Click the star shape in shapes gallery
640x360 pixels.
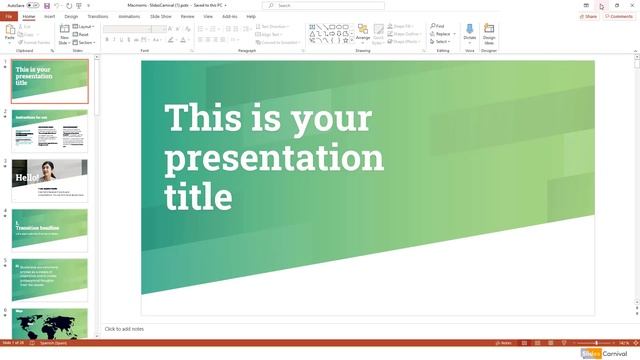[x=346, y=40]
